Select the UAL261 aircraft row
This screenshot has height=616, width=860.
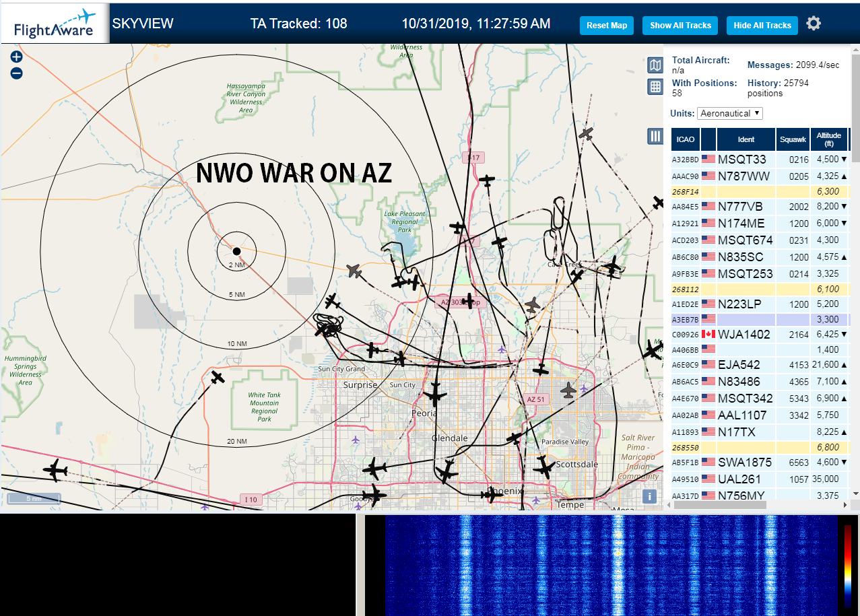coord(760,479)
